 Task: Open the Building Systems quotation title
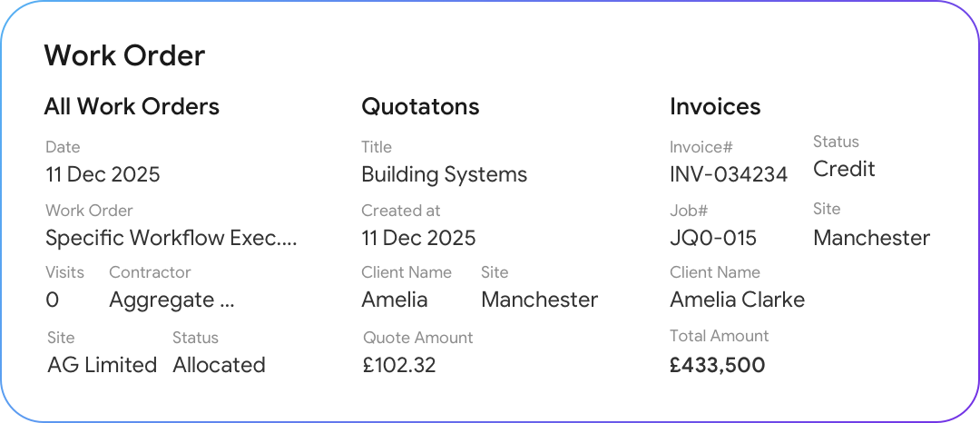[444, 174]
